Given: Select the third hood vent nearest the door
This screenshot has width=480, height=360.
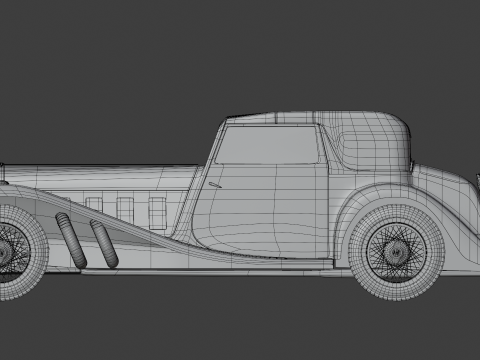Looking at the screenshot, I should click(x=157, y=213).
